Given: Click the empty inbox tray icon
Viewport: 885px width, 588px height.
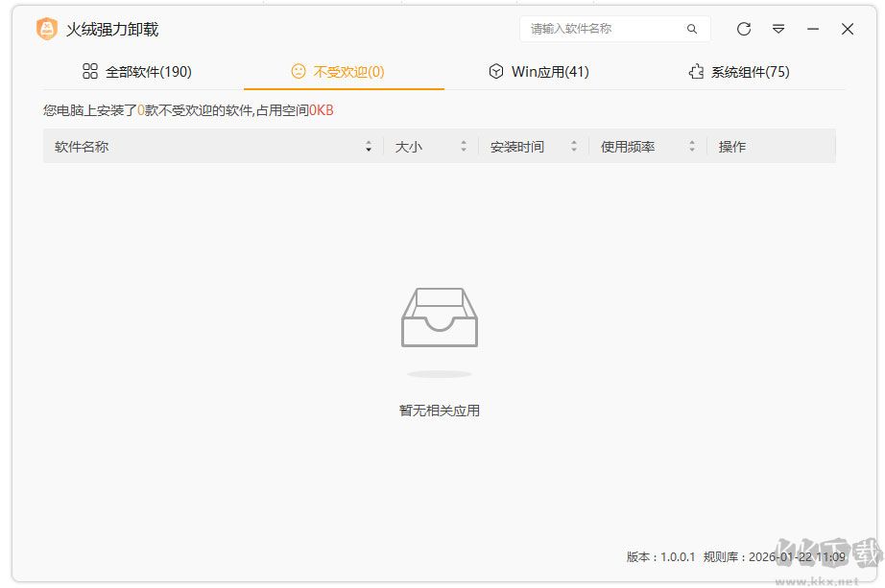Looking at the screenshot, I should 440,318.
